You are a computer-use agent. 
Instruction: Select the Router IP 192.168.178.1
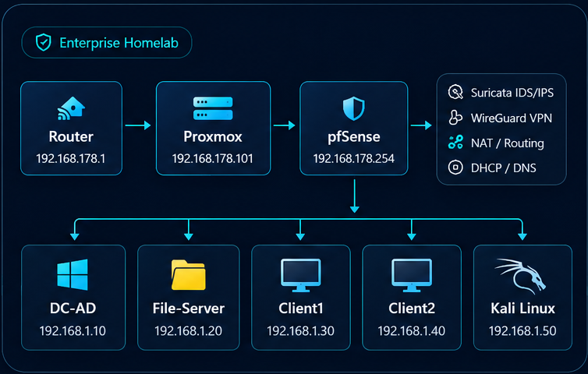pyautogui.click(x=71, y=158)
